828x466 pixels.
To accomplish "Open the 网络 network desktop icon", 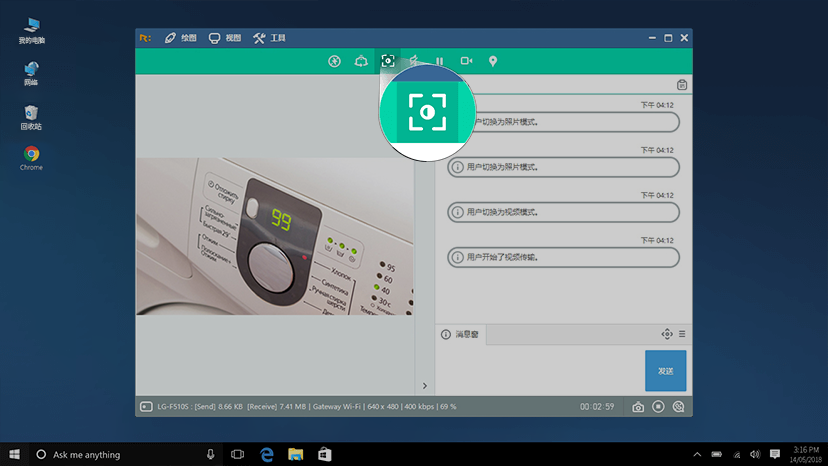I will tap(31, 73).
